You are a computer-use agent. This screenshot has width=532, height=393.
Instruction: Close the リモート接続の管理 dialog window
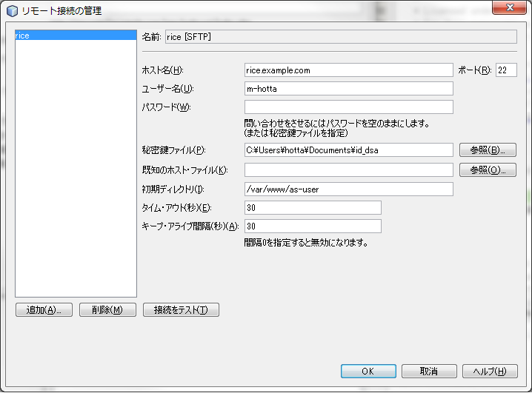509,7
